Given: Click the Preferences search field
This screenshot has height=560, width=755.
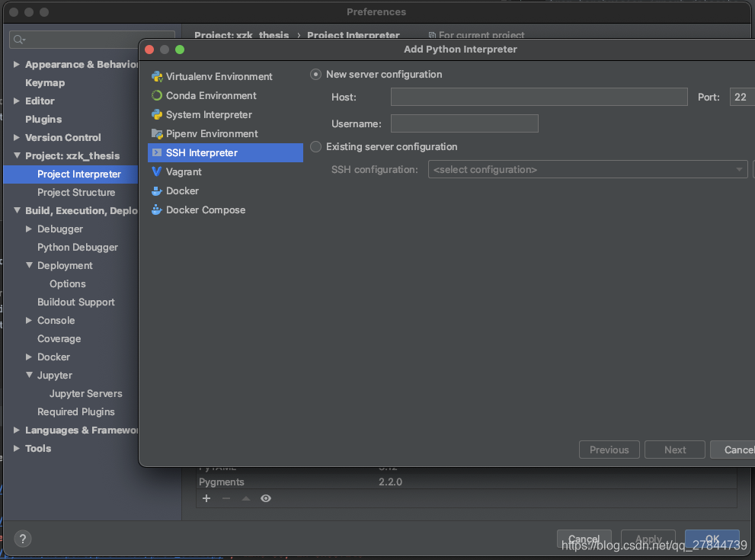Looking at the screenshot, I should click(x=92, y=40).
